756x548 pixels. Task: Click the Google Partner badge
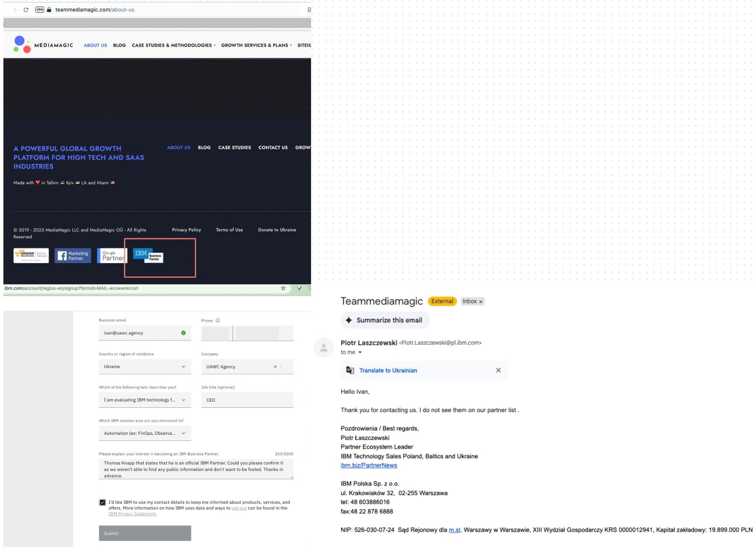tap(112, 255)
